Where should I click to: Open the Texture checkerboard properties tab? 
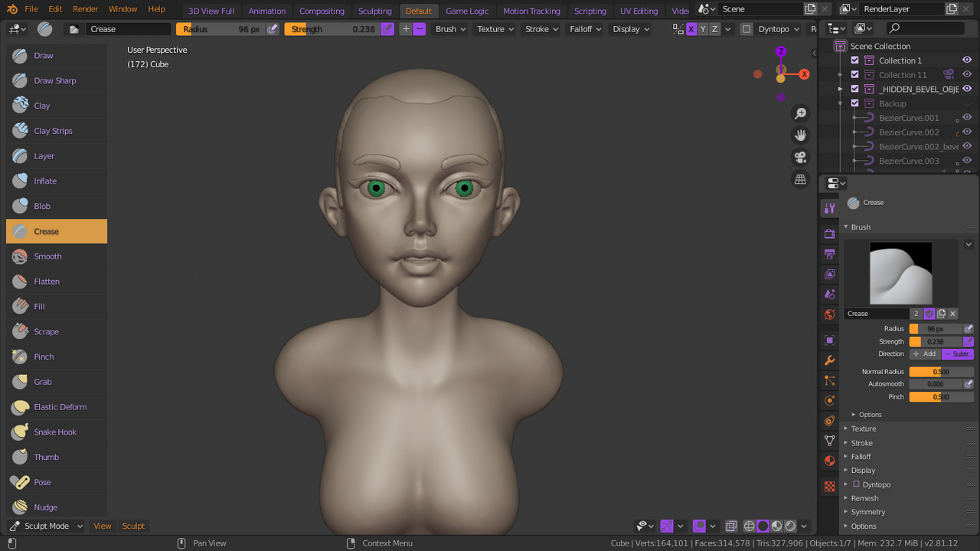pos(829,487)
